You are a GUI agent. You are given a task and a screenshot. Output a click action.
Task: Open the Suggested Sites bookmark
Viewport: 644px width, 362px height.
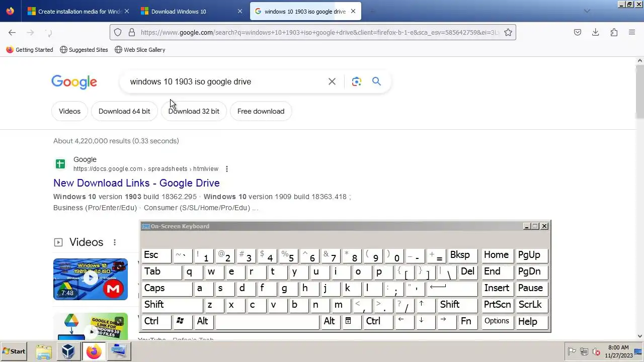click(84, 50)
